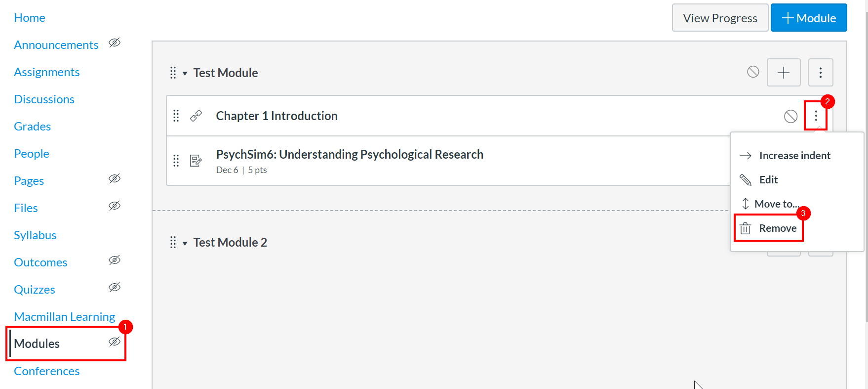Click the link icon beside Chapter 1 Introduction
Image resolution: width=868 pixels, height=389 pixels.
coord(196,115)
